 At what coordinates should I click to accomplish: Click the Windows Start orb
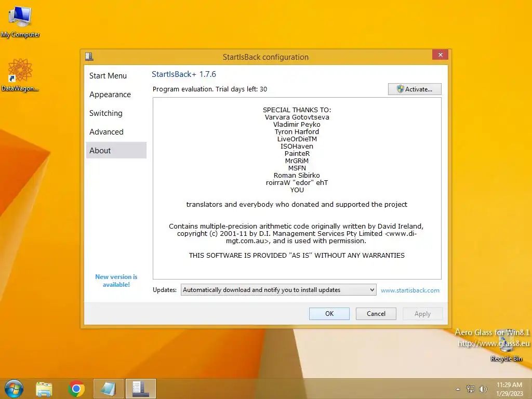click(x=14, y=389)
